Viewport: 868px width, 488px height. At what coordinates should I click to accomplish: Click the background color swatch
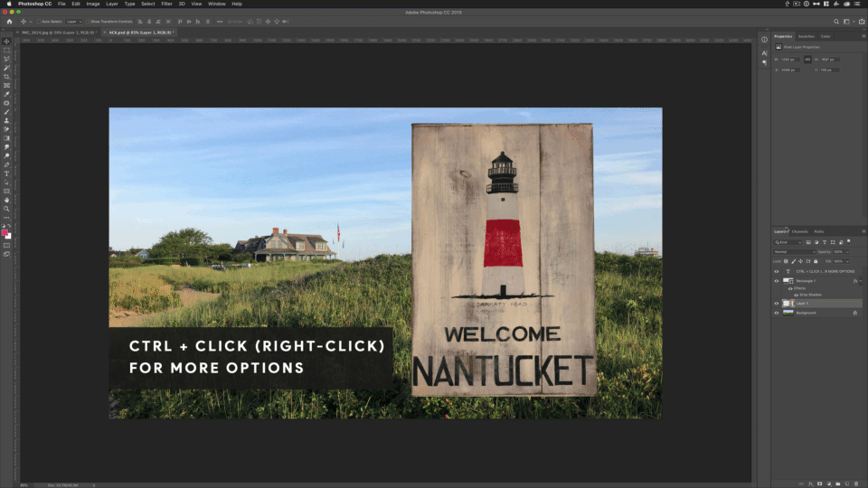9,237
